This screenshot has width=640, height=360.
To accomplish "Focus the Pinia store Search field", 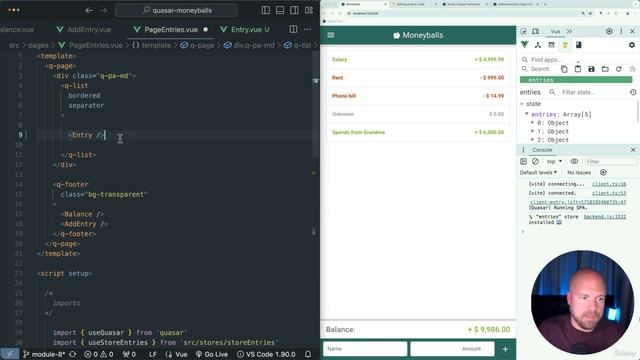I will 540,69.
